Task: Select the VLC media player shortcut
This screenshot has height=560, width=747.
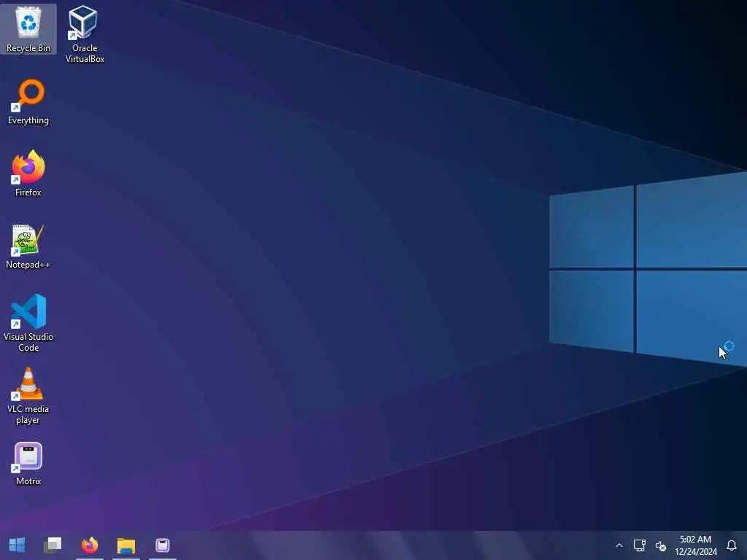Action: [x=28, y=396]
